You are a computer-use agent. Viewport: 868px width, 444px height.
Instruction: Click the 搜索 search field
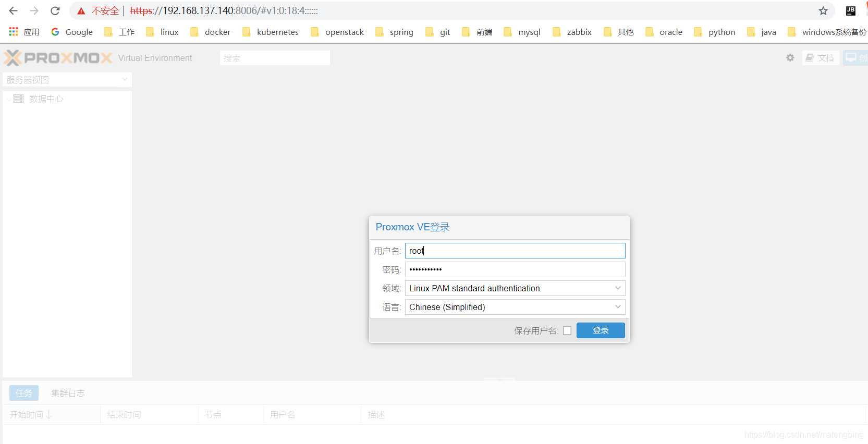click(275, 58)
